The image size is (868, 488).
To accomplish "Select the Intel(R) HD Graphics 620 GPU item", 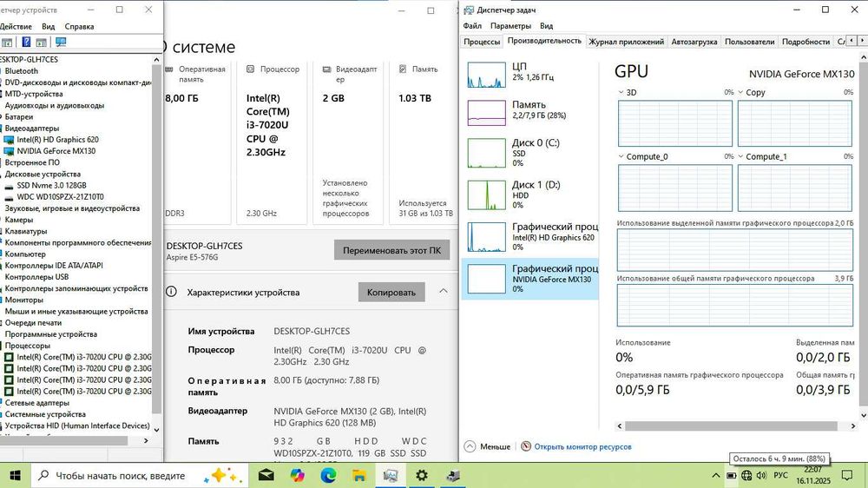I will pos(530,236).
